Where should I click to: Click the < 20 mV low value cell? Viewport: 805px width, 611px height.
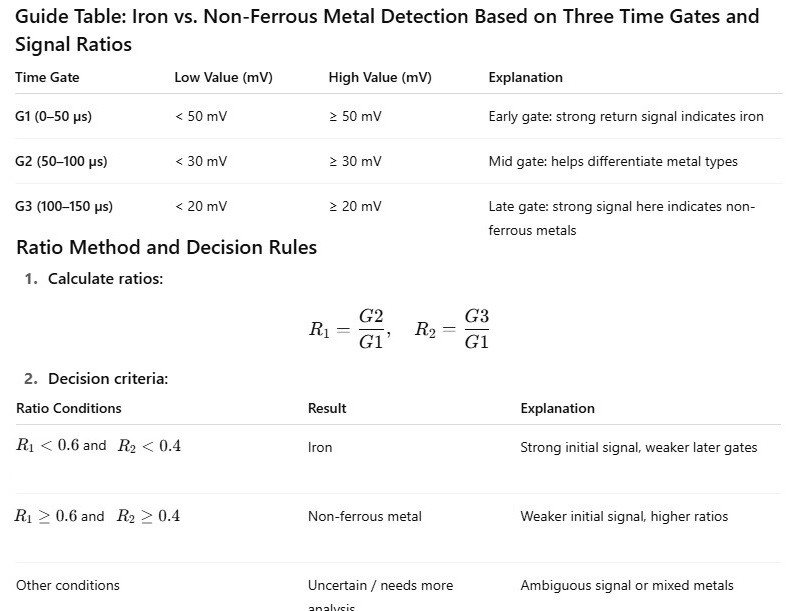[x=201, y=206]
